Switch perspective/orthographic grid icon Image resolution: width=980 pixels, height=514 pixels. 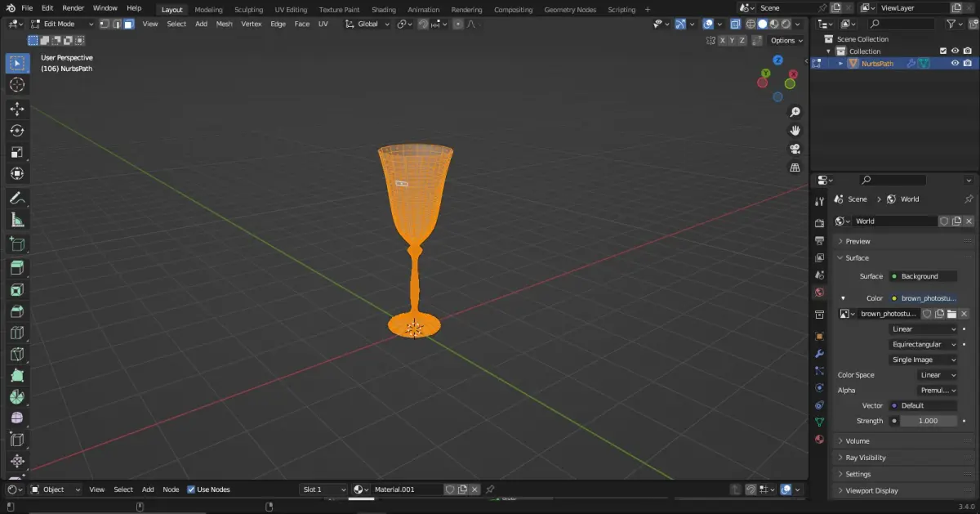pyautogui.click(x=795, y=168)
